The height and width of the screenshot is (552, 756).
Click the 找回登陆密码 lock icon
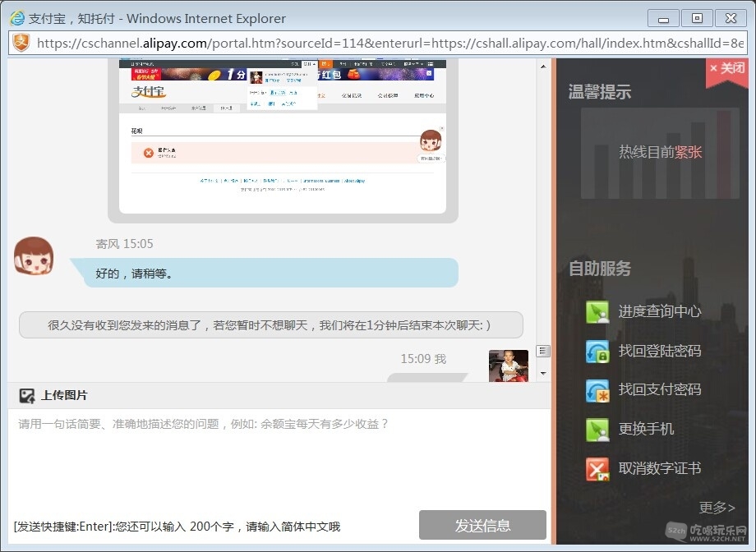[598, 352]
